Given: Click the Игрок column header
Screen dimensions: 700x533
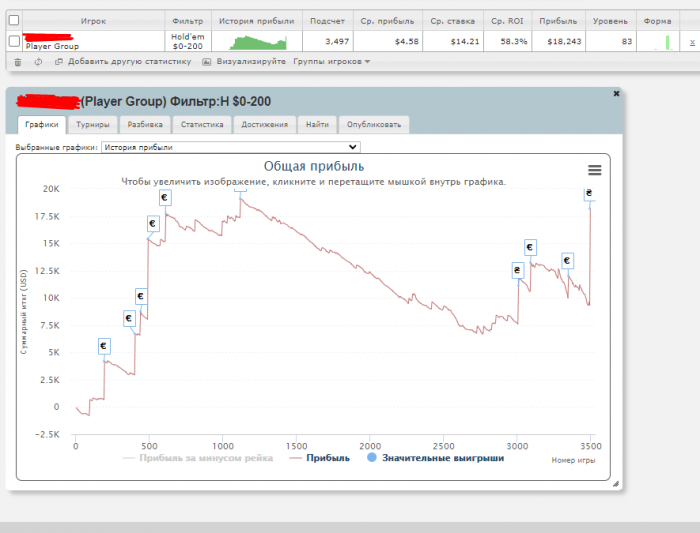Looking at the screenshot, I should point(93,21).
